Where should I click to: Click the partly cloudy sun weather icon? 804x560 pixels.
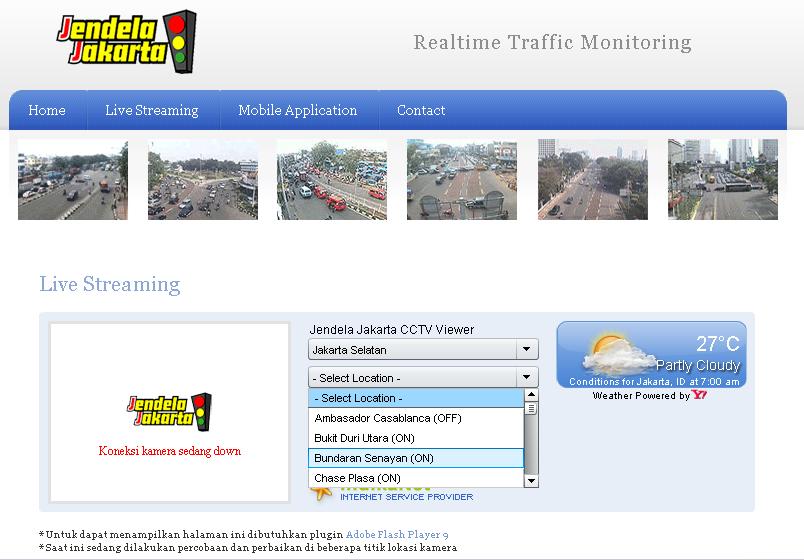point(618,354)
